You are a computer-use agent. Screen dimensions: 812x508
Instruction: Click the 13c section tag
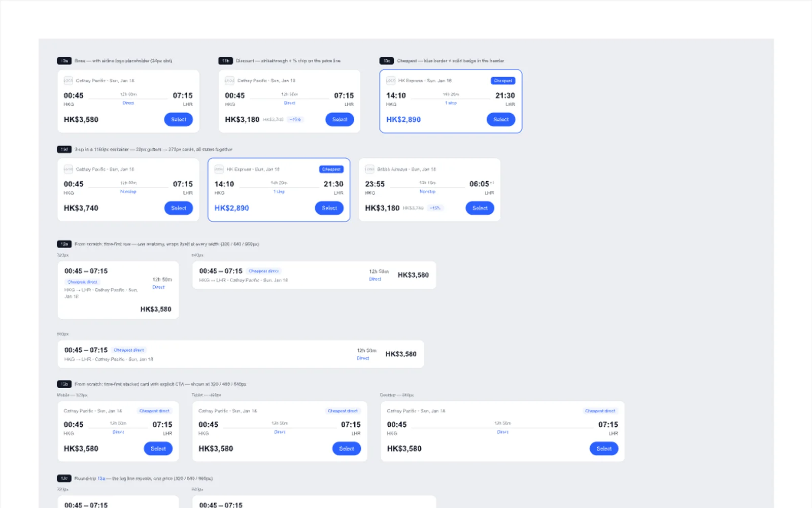pos(387,61)
